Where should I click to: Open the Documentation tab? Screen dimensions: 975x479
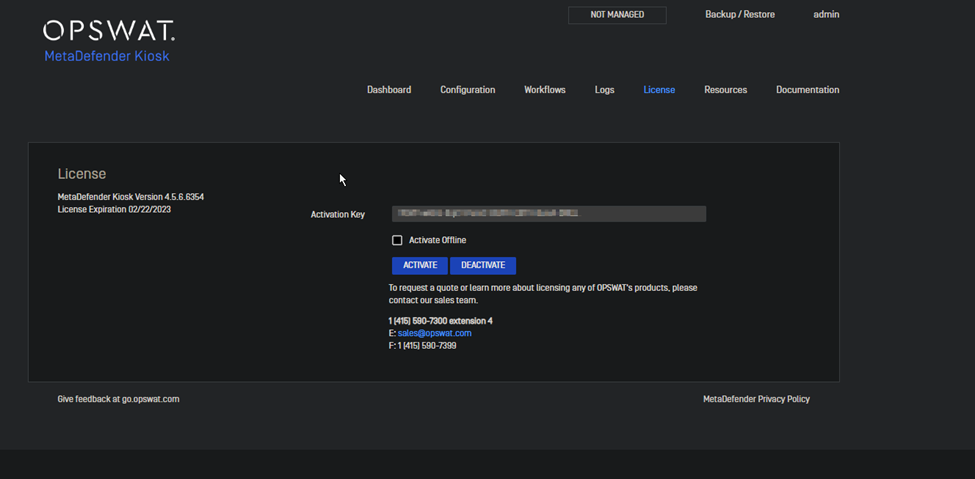[x=808, y=90]
